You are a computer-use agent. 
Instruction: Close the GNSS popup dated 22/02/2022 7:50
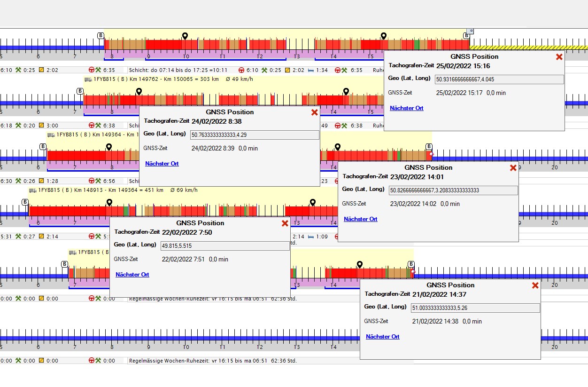[285, 223]
